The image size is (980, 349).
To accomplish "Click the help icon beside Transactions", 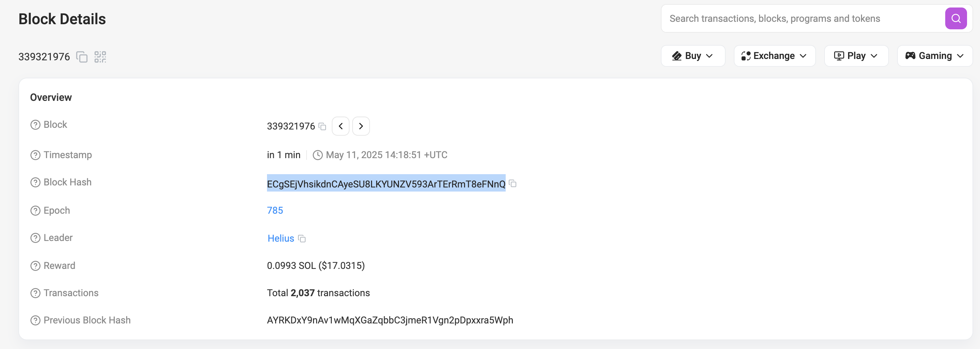I will (x=35, y=293).
